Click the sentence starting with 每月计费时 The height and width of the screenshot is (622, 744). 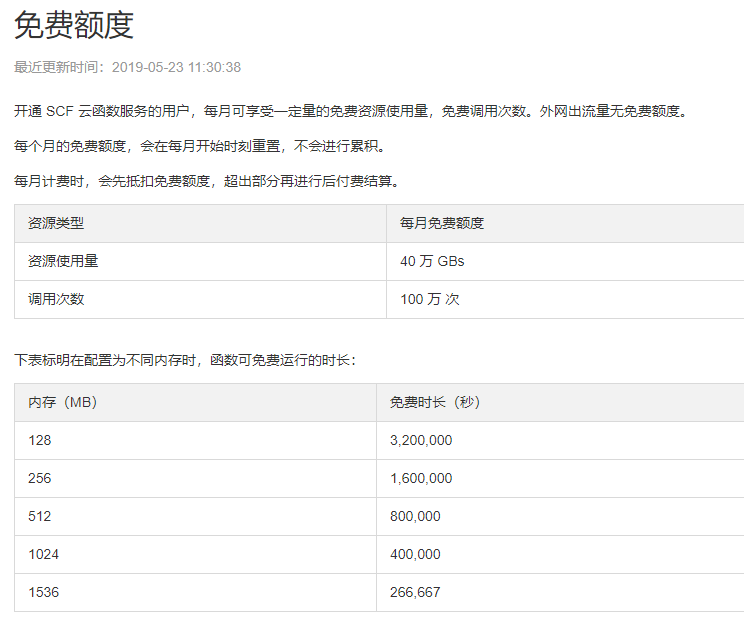point(207,181)
